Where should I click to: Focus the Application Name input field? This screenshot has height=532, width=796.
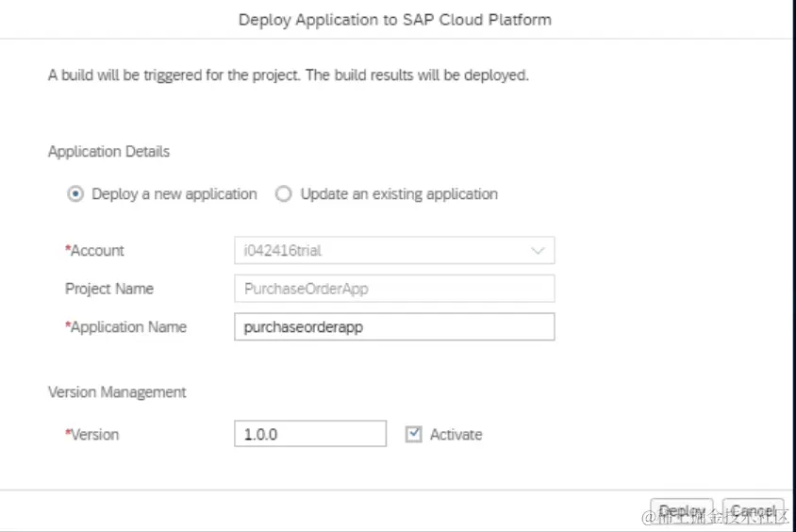point(394,326)
